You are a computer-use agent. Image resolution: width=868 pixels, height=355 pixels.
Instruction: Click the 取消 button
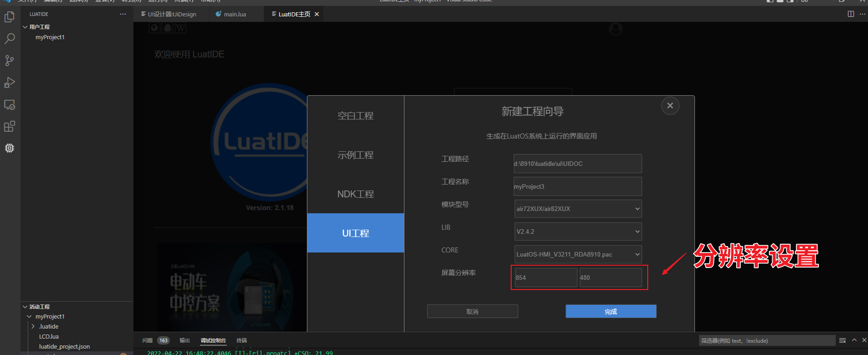(x=472, y=312)
